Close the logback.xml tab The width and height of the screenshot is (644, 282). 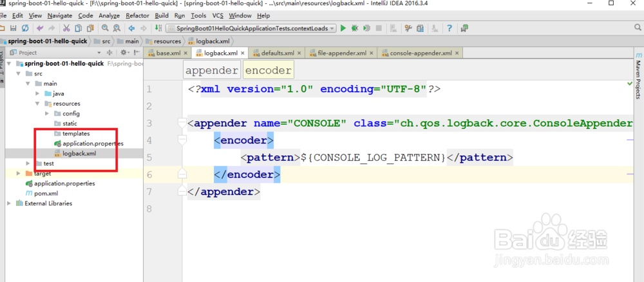click(x=243, y=53)
